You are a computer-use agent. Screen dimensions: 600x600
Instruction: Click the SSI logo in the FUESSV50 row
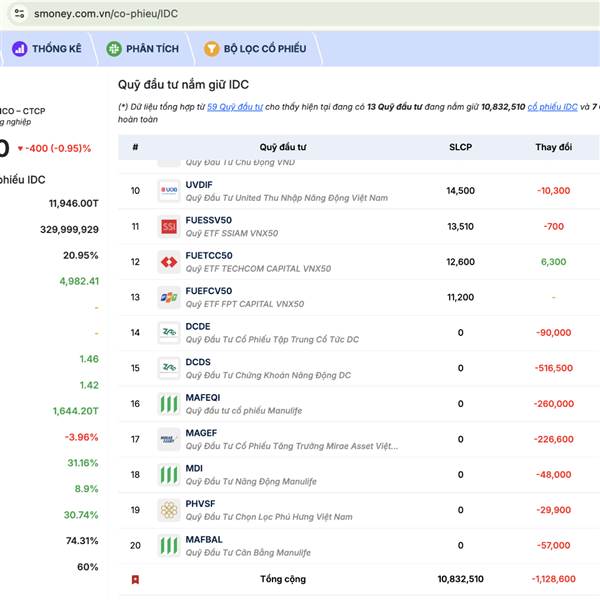(x=169, y=226)
